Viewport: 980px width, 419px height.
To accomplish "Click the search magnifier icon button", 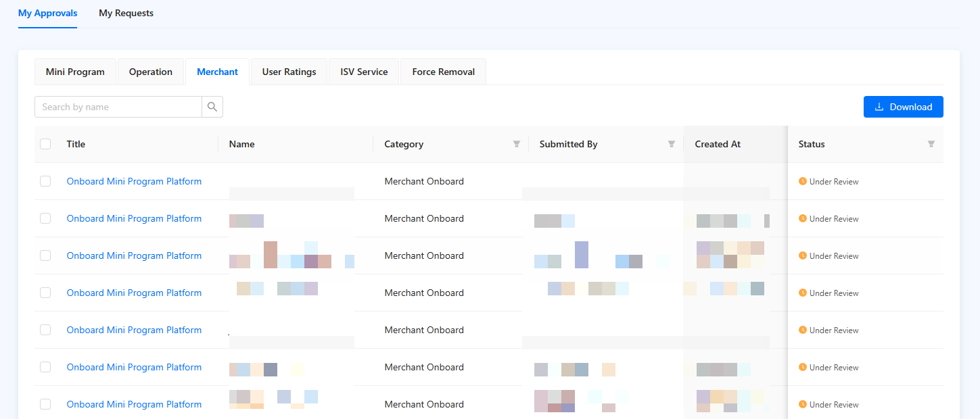I will pos(212,107).
